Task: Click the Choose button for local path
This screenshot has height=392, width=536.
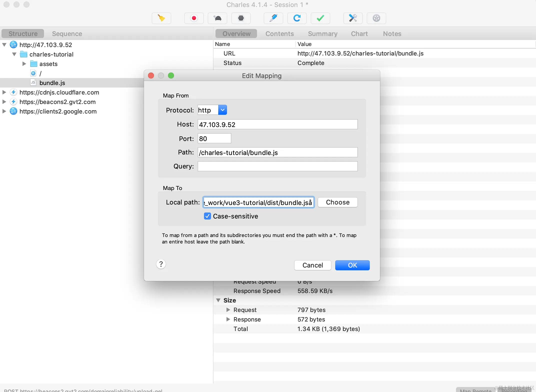Action: [337, 202]
